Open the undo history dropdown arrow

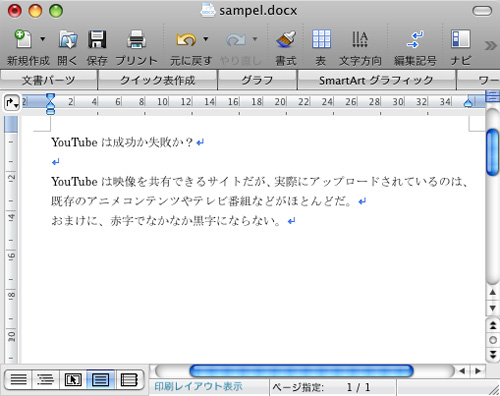206,39
